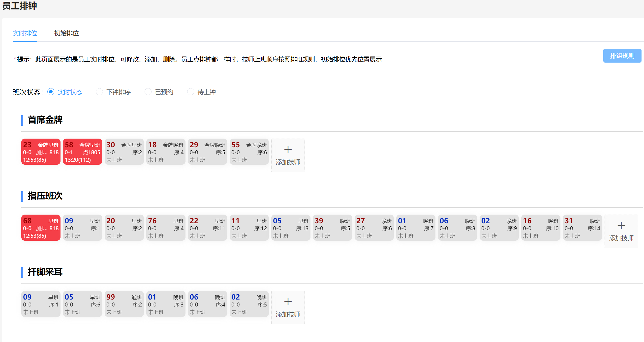
Task: Click 添加技师 plus in 指压班次 section
Action: tap(621, 226)
